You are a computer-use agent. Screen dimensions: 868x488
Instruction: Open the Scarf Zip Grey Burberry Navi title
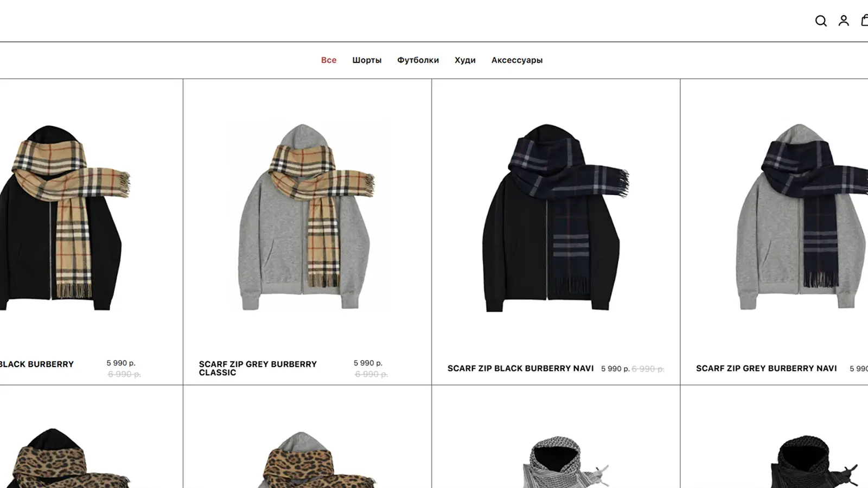(x=767, y=368)
